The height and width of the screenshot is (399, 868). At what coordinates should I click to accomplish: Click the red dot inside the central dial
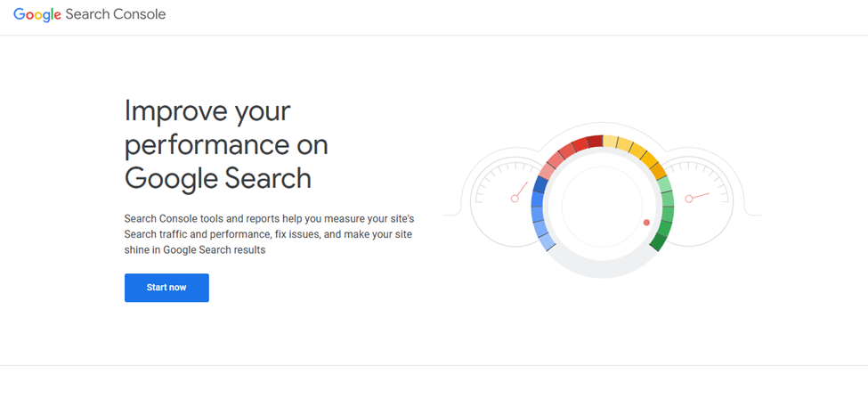click(646, 223)
